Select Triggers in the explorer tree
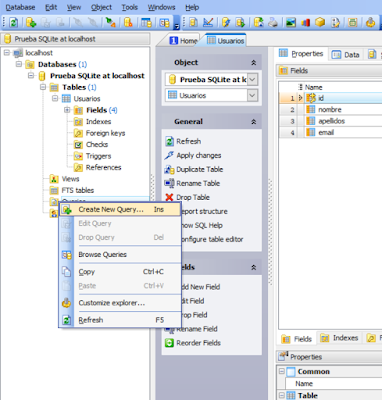 [x=98, y=156]
